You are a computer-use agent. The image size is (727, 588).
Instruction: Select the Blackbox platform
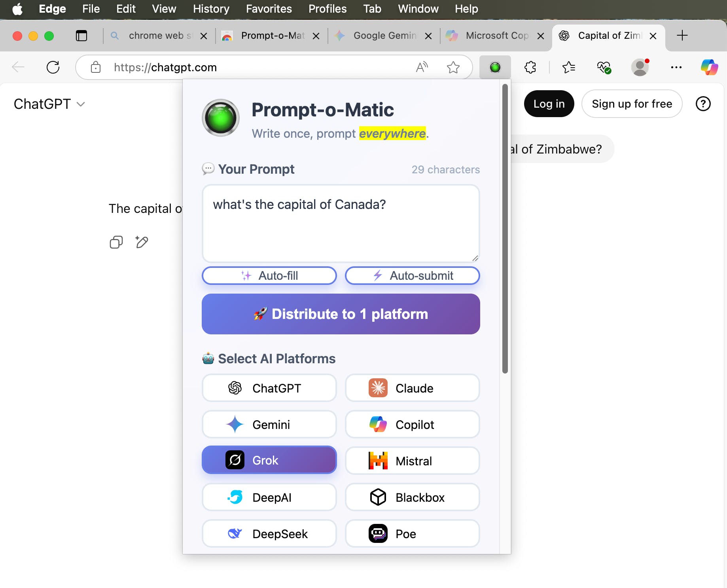click(x=413, y=497)
